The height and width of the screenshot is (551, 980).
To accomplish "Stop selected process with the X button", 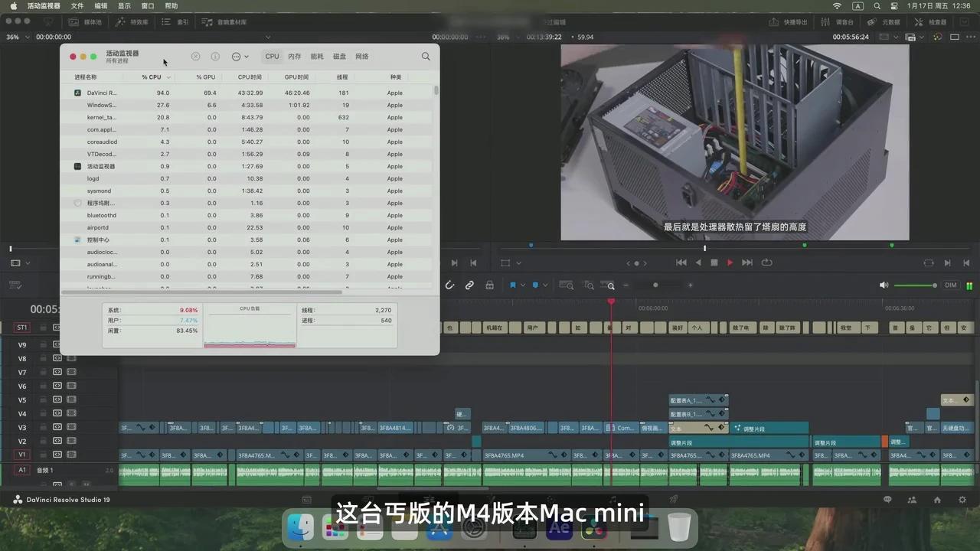I will tap(195, 57).
